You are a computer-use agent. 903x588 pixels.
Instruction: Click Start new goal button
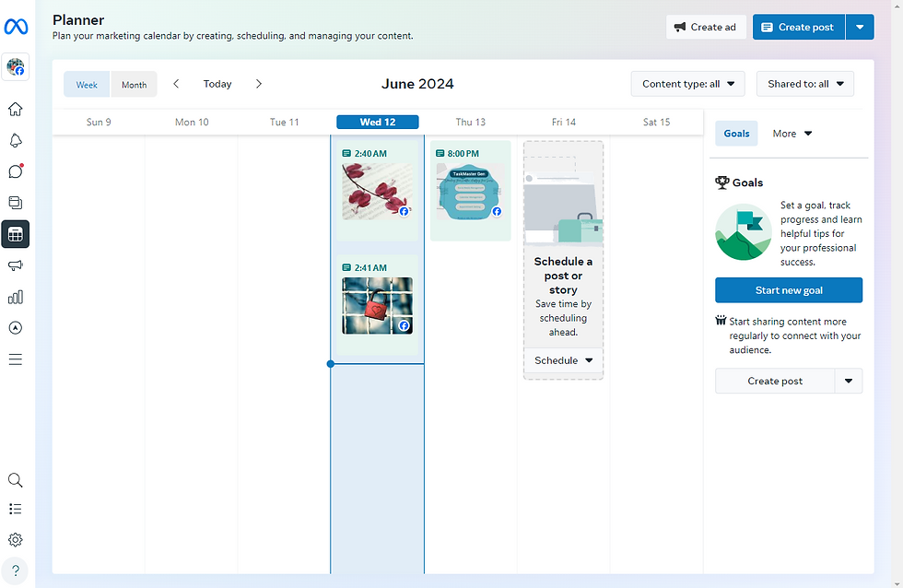[789, 290]
